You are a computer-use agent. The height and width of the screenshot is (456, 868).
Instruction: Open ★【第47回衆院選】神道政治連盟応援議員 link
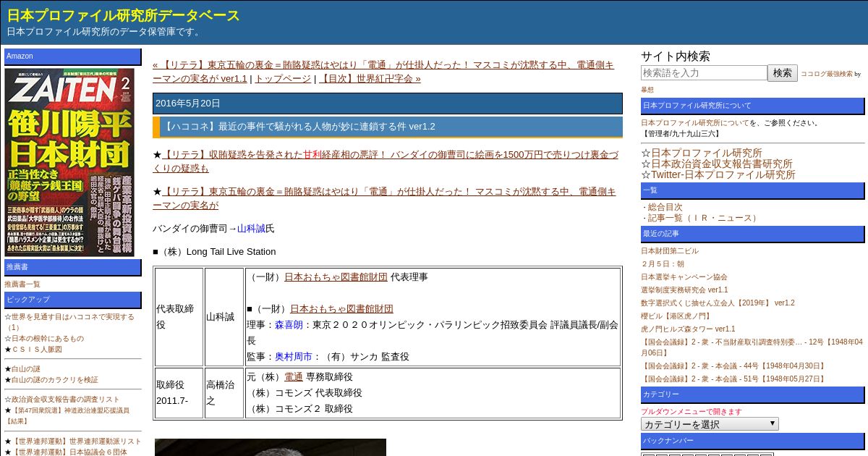pyautogui.click(x=67, y=415)
